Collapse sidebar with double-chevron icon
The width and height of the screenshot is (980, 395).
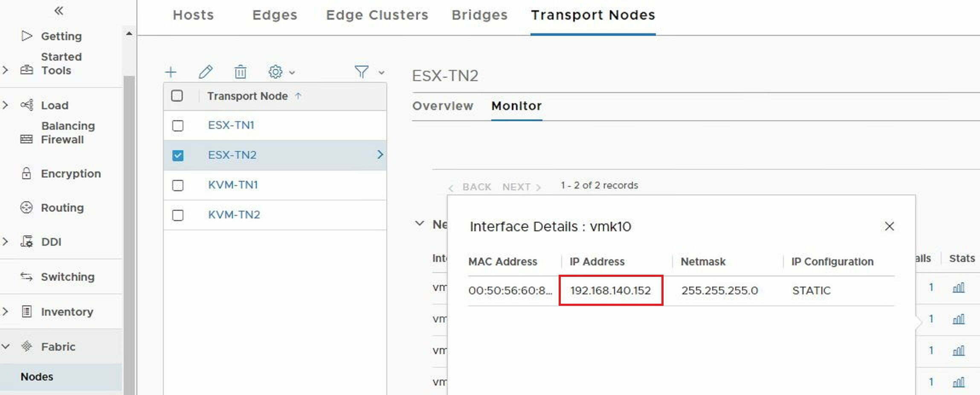(x=59, y=11)
